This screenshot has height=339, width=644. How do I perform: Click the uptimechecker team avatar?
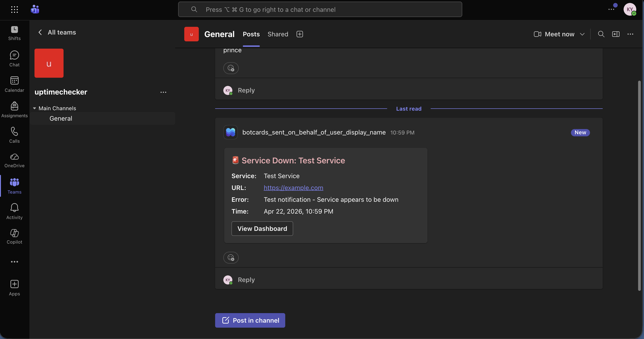click(49, 63)
